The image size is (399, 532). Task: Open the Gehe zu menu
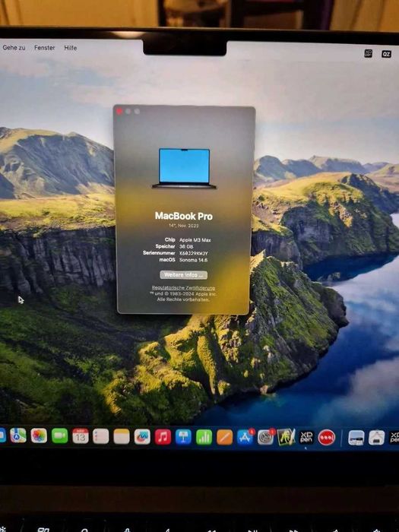click(x=14, y=48)
